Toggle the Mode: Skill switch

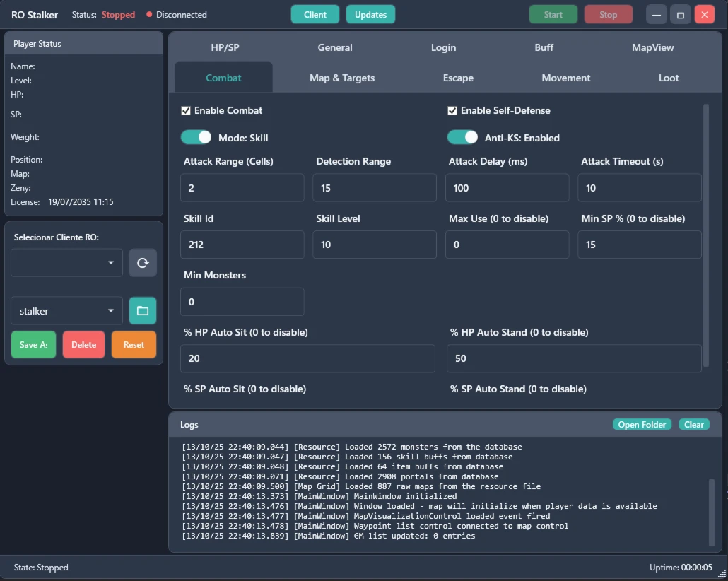(x=196, y=137)
